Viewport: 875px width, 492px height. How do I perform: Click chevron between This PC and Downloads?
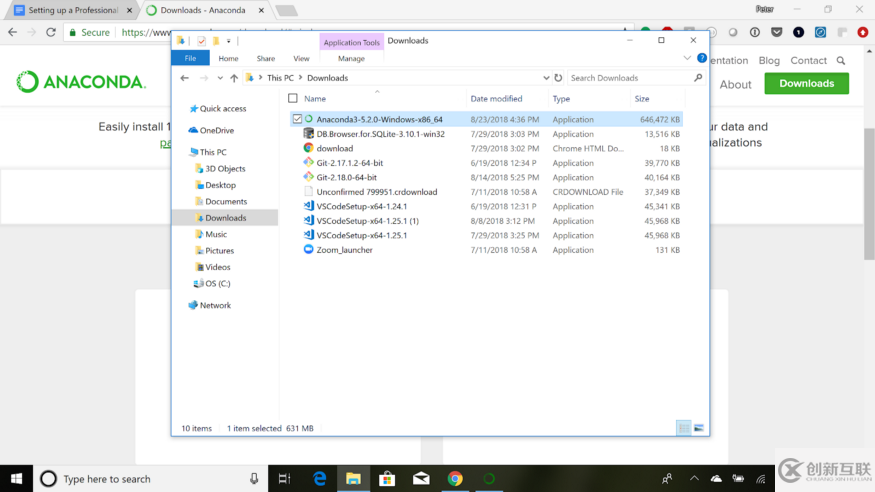pyautogui.click(x=300, y=78)
